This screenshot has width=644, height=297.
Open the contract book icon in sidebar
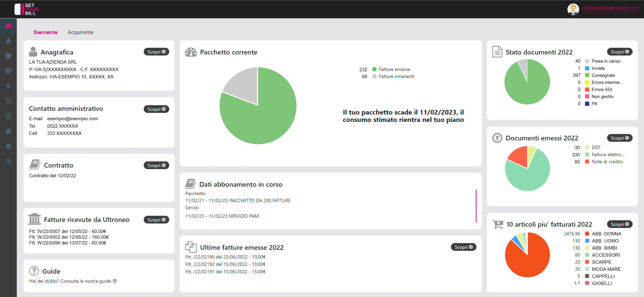[8, 131]
